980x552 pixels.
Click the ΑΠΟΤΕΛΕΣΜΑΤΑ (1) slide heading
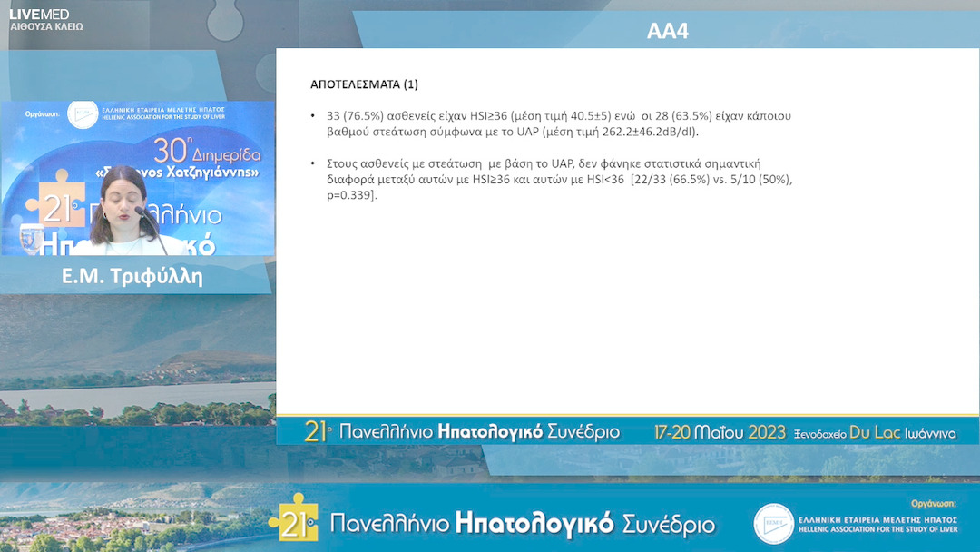[x=364, y=84]
